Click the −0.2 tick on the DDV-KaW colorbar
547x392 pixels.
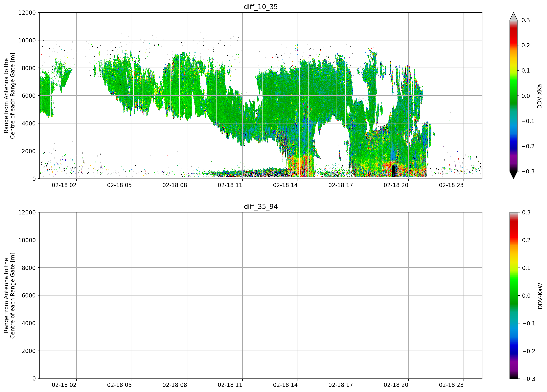point(528,351)
